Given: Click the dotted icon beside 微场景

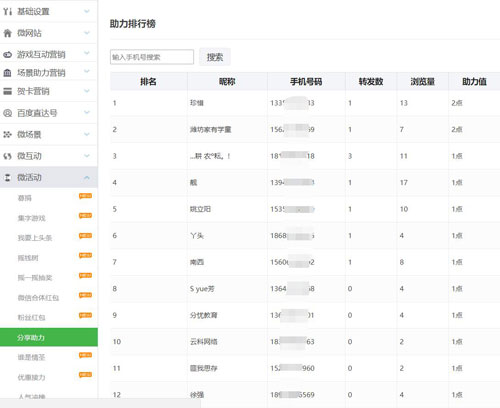Looking at the screenshot, I should tap(7, 134).
